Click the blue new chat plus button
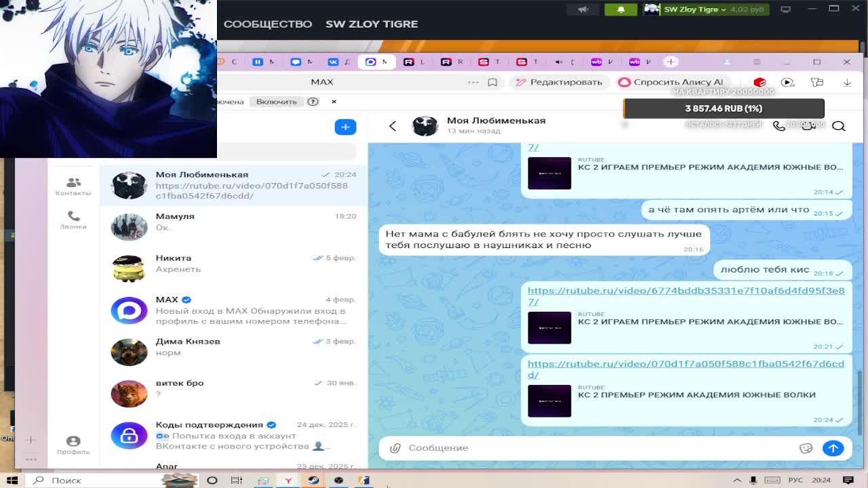 (x=345, y=127)
